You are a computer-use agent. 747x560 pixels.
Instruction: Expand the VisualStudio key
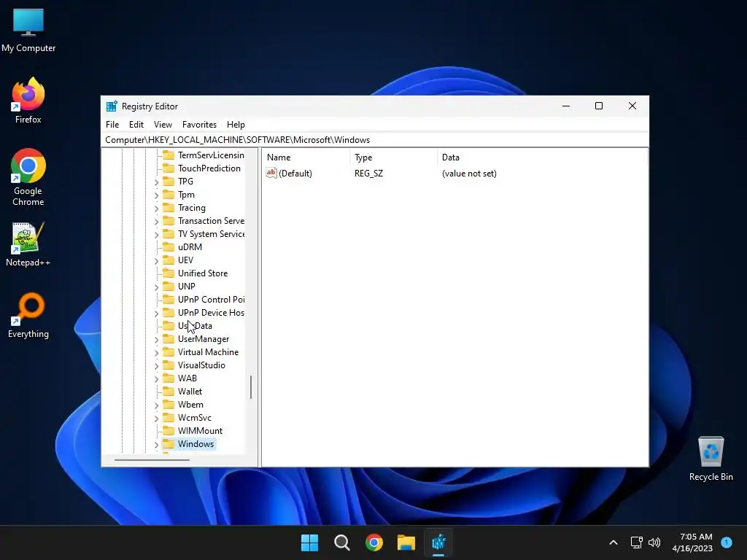coord(156,366)
